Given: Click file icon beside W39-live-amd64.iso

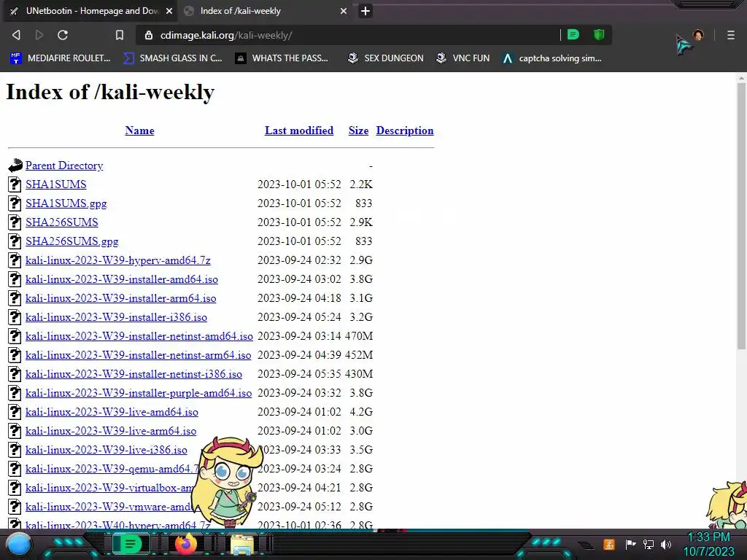Looking at the screenshot, I should tap(15, 412).
